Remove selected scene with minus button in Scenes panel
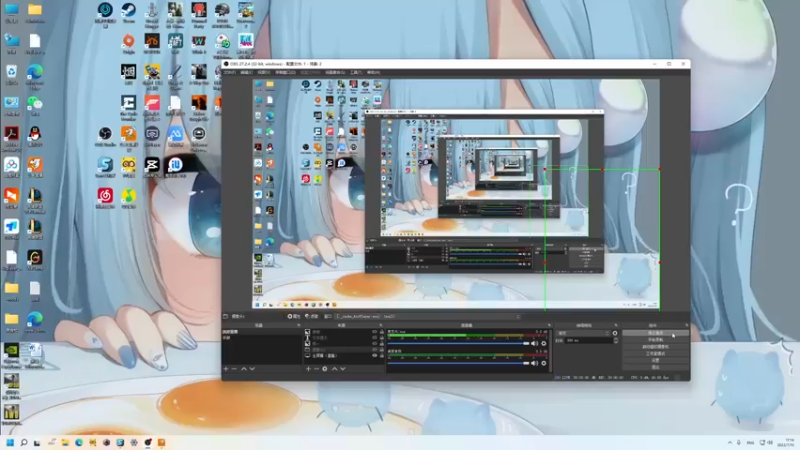The width and height of the screenshot is (800, 450). (x=234, y=368)
